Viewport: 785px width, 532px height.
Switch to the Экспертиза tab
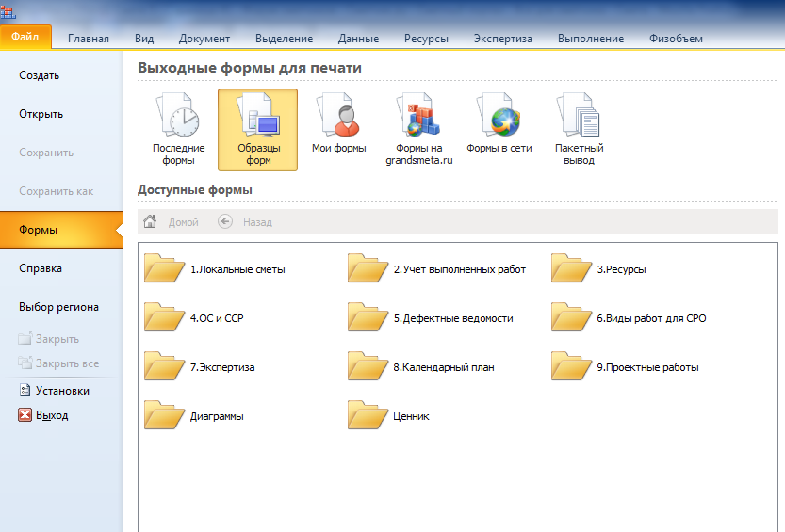click(x=502, y=39)
